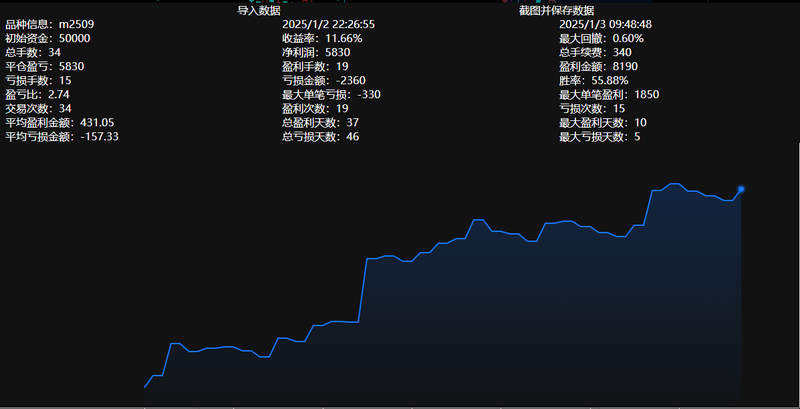Select the 总手数: 34 entry
Screen dimensions: 800x409
33,53
